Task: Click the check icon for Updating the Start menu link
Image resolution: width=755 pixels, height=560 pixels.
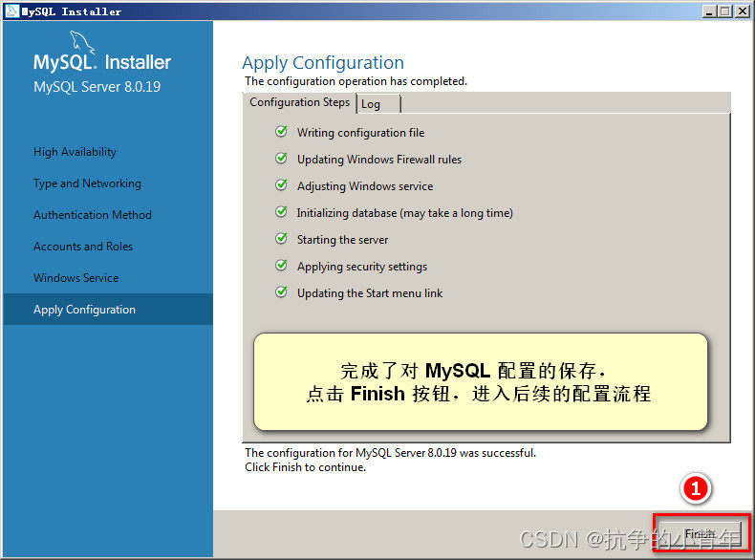Action: pyautogui.click(x=281, y=292)
